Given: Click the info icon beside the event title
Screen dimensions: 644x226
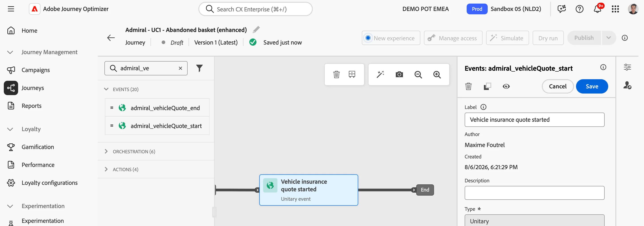Looking at the screenshot, I should [x=603, y=67].
